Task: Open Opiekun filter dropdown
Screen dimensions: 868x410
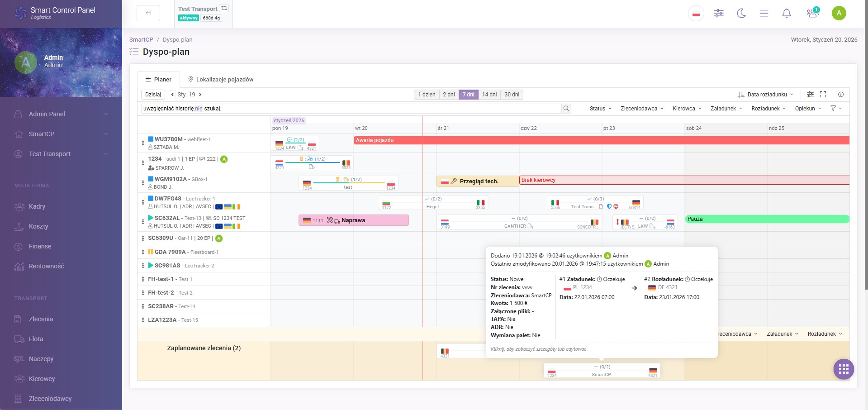Action: [x=808, y=109]
